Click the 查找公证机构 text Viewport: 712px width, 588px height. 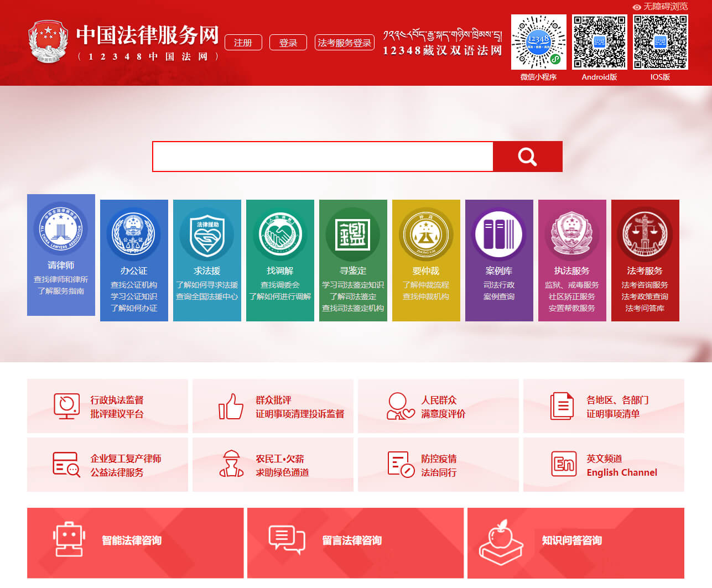[134, 285]
